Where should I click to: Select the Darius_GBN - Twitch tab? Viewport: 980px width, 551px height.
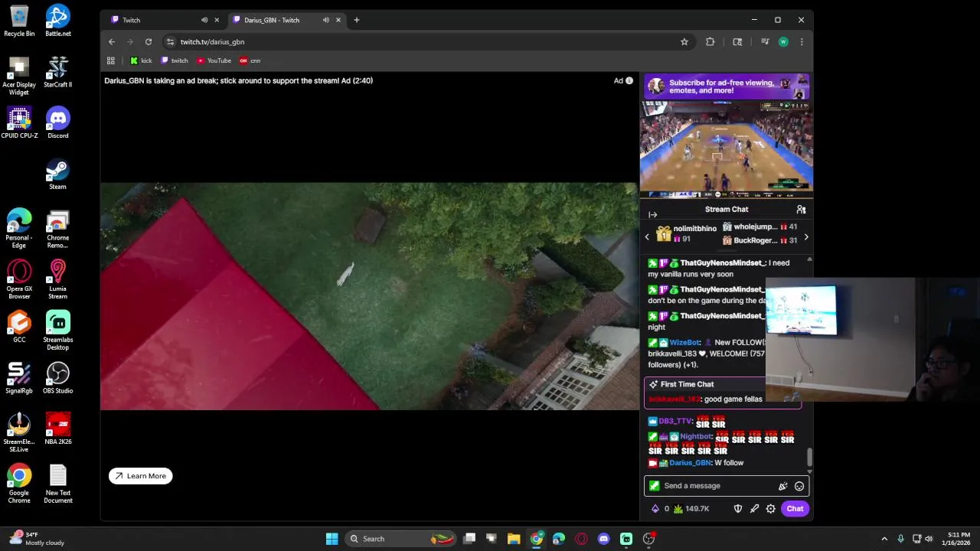pos(287,20)
